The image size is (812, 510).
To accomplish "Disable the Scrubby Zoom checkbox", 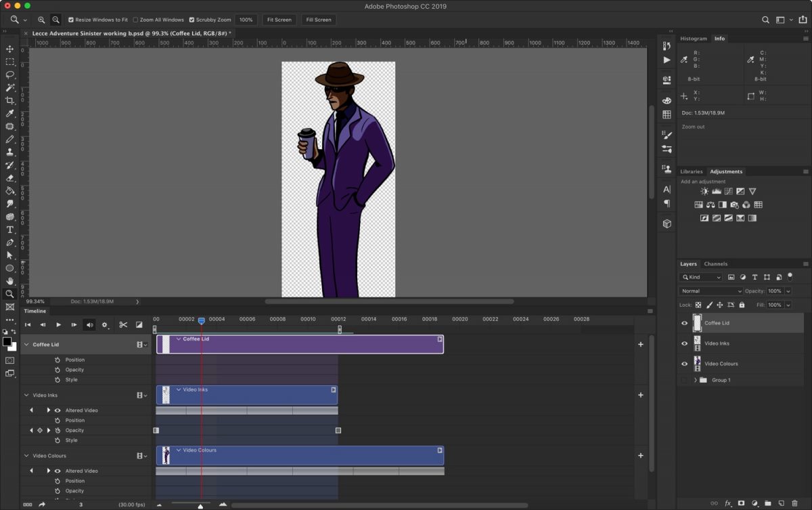I will coord(192,20).
